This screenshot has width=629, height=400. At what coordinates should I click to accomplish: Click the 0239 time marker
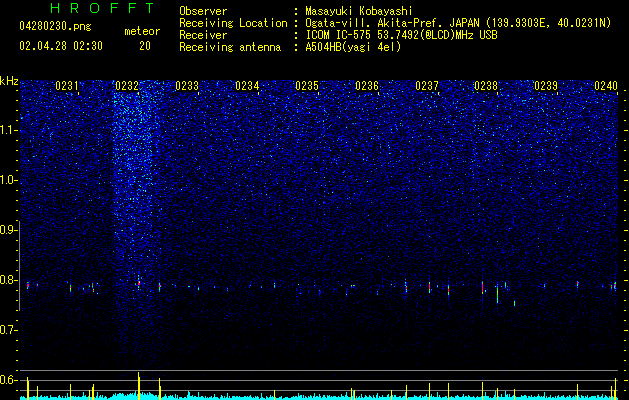(546, 85)
